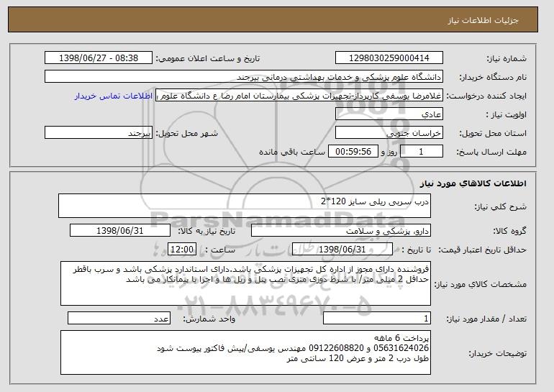This screenshot has height=392, width=554.
Task: Click the گروه کالا field دارو، پزشکی و سلامت
Action: click(x=341, y=231)
